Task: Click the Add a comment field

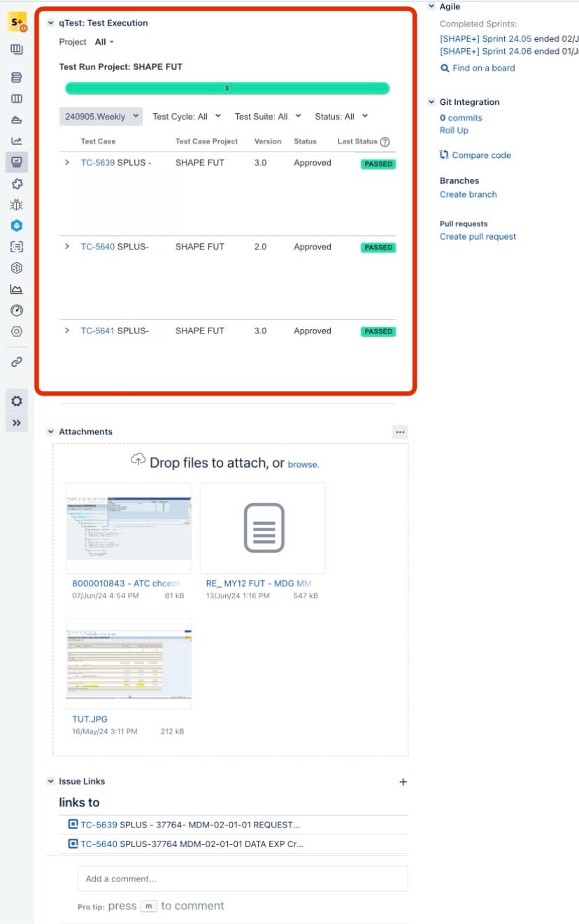Action: (243, 879)
